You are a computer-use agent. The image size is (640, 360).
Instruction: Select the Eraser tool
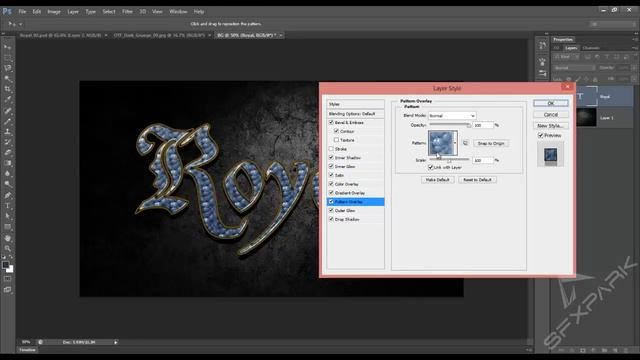point(8,153)
